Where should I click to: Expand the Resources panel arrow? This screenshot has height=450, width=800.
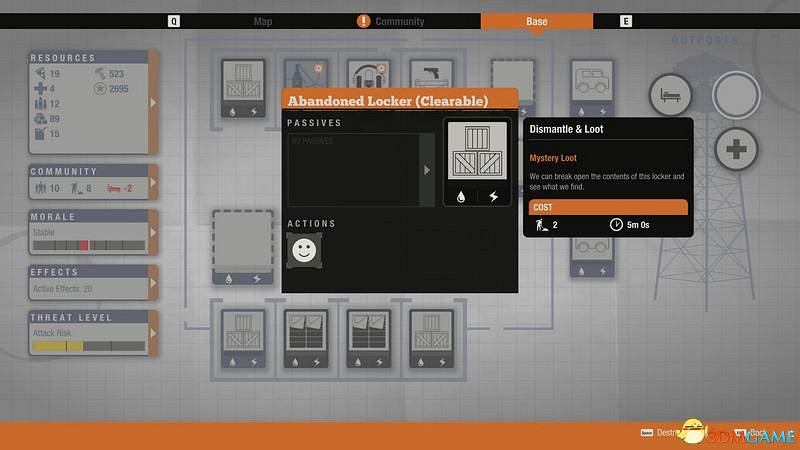[153, 102]
